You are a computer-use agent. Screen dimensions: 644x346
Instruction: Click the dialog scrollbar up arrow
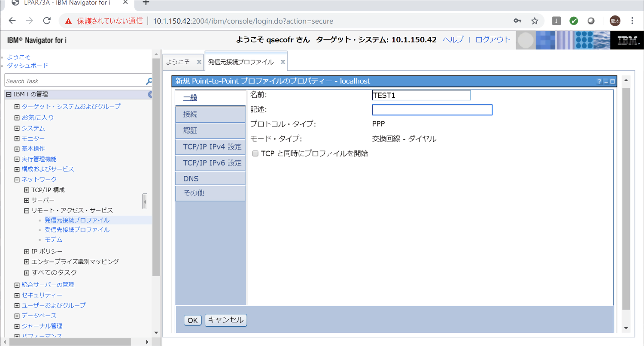pyautogui.click(x=626, y=80)
